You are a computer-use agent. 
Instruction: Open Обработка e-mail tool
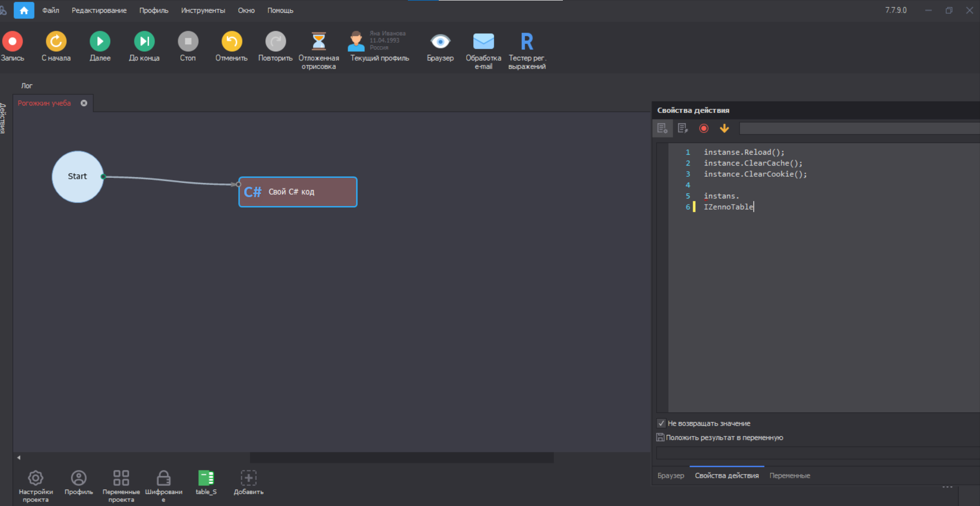(483, 42)
